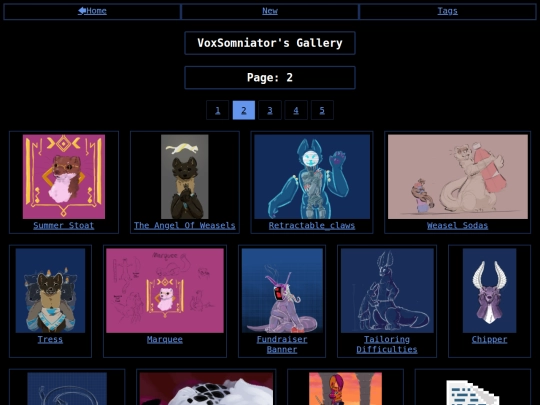This screenshot has height=405, width=540.
Task: Open the Tress thumbnail image
Action: point(50,291)
